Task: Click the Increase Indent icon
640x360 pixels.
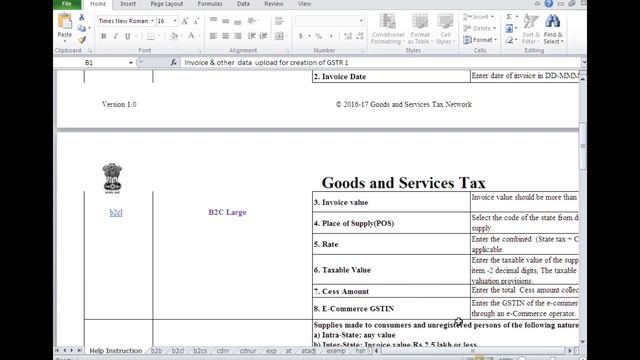Action: (x=264, y=36)
